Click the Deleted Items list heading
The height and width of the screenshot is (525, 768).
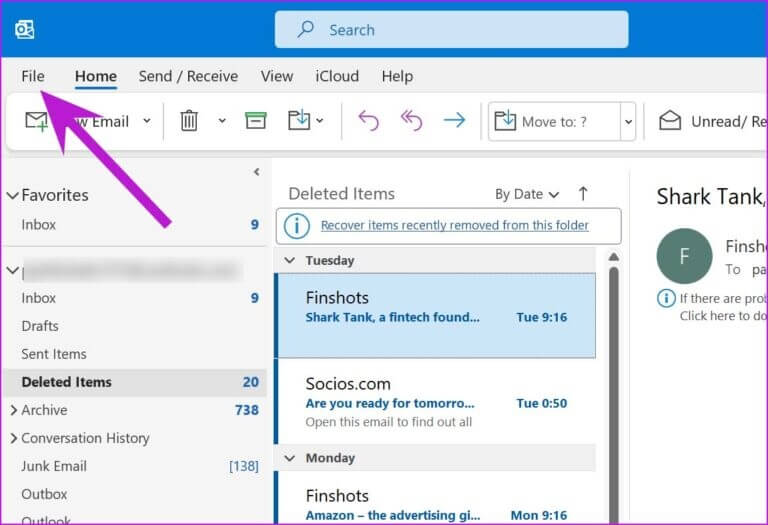(341, 194)
